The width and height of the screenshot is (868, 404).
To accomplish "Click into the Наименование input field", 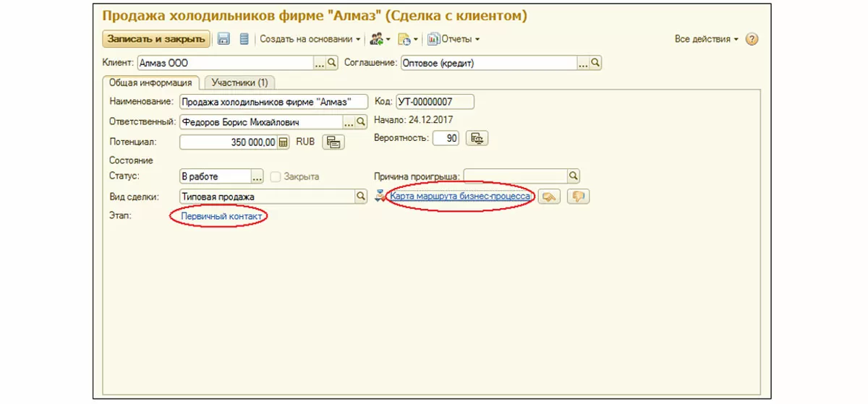I will (273, 102).
